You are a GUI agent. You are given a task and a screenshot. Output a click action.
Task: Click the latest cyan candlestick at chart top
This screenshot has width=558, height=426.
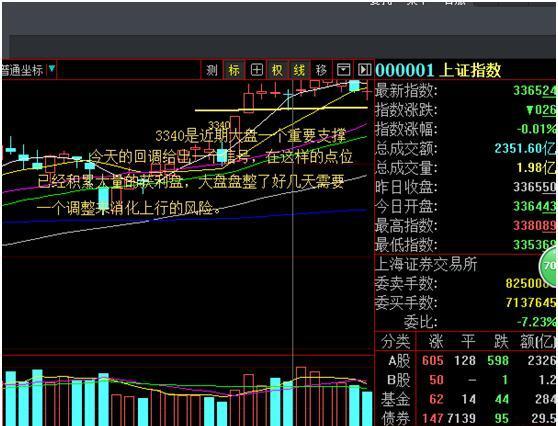click(354, 86)
